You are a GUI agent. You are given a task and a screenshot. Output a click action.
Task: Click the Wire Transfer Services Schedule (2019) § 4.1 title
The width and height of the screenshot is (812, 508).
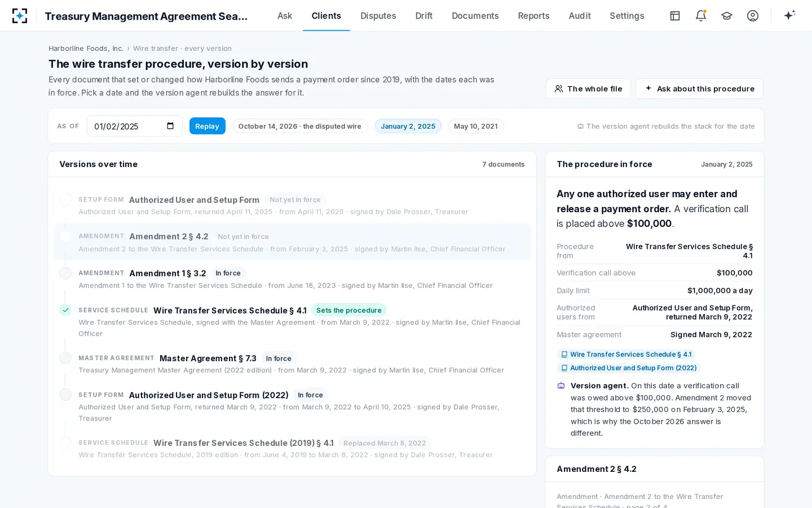pyautogui.click(x=244, y=443)
